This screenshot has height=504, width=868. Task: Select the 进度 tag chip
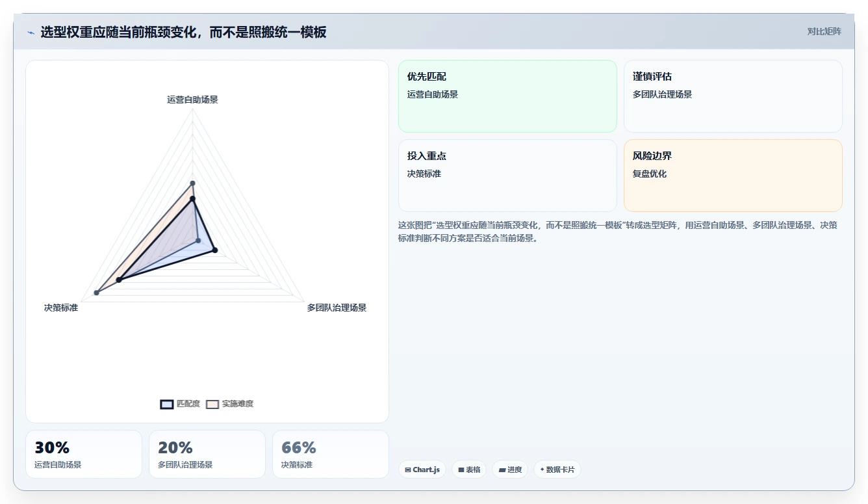pyautogui.click(x=510, y=470)
